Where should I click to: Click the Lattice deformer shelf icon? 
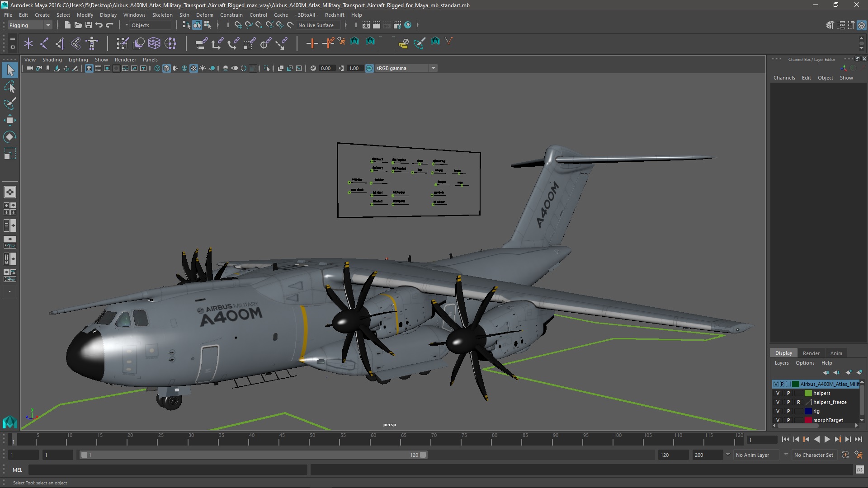[x=154, y=43]
